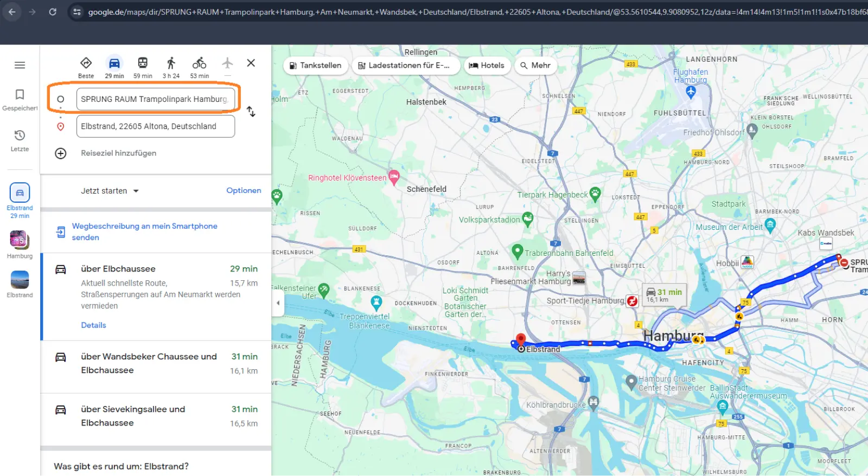This screenshot has width=868, height=476.
Task: Click car icon of Wandsbeker Chaussee route
Action: [x=61, y=357]
